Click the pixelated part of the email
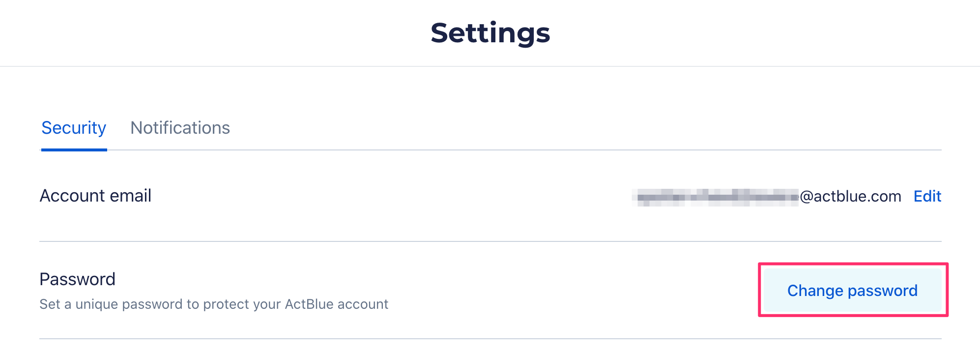 click(x=715, y=197)
